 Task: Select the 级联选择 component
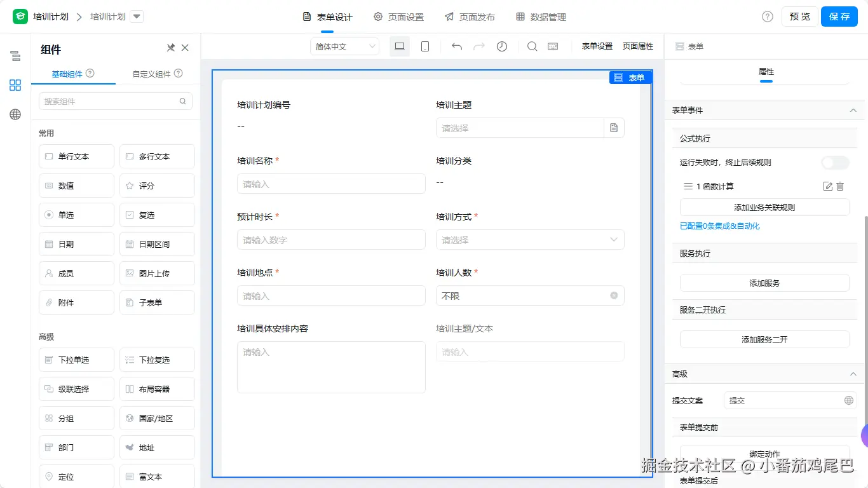76,389
